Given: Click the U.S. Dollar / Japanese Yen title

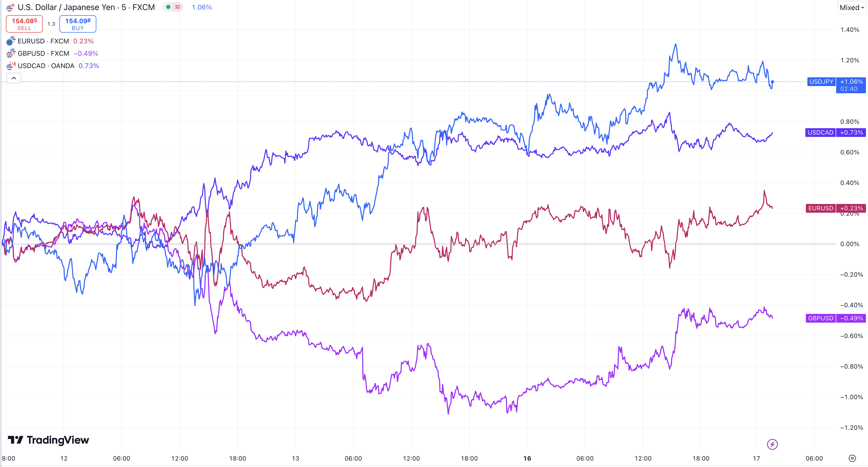Looking at the screenshot, I should click(86, 7).
